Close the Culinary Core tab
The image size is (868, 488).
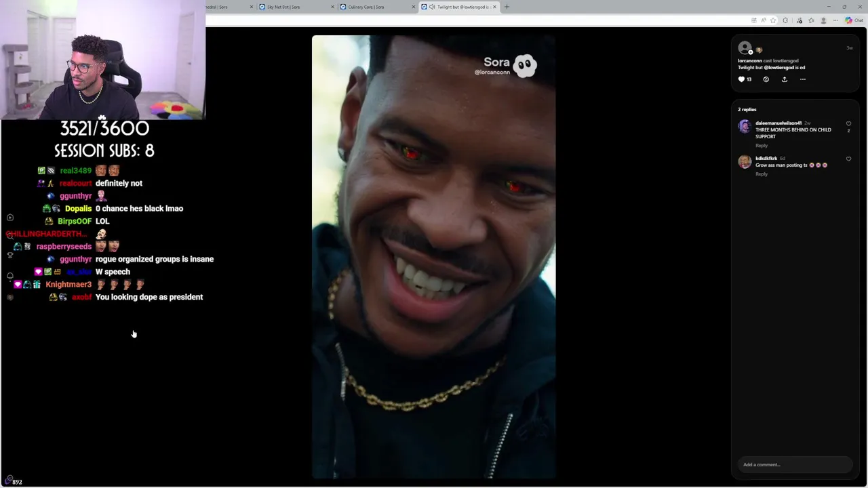pyautogui.click(x=414, y=7)
